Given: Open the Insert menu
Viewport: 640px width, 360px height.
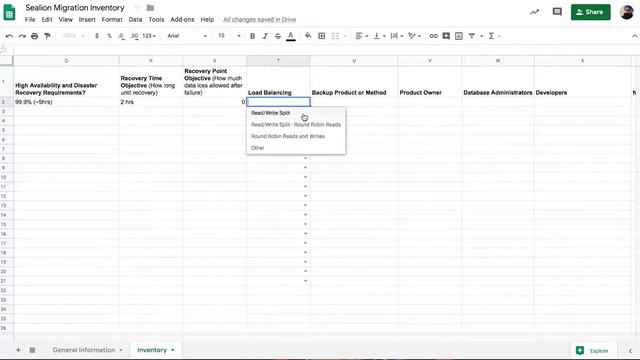Looking at the screenshot, I should point(87,20).
